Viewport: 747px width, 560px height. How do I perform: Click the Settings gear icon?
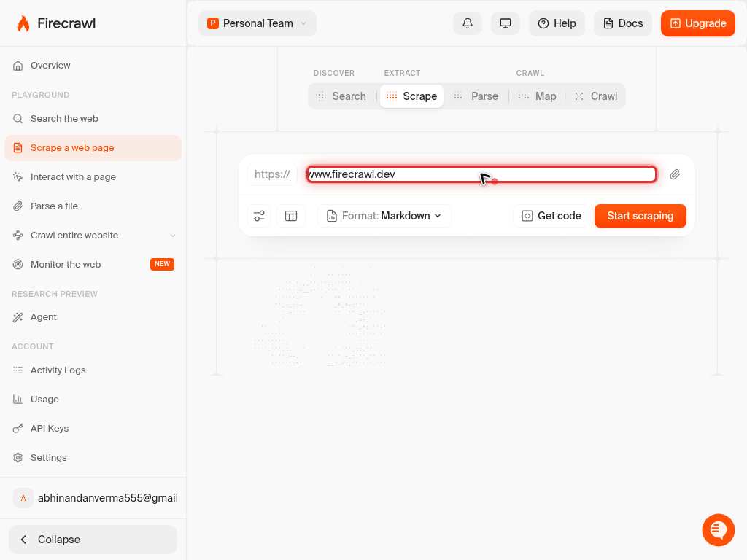tap(18, 458)
